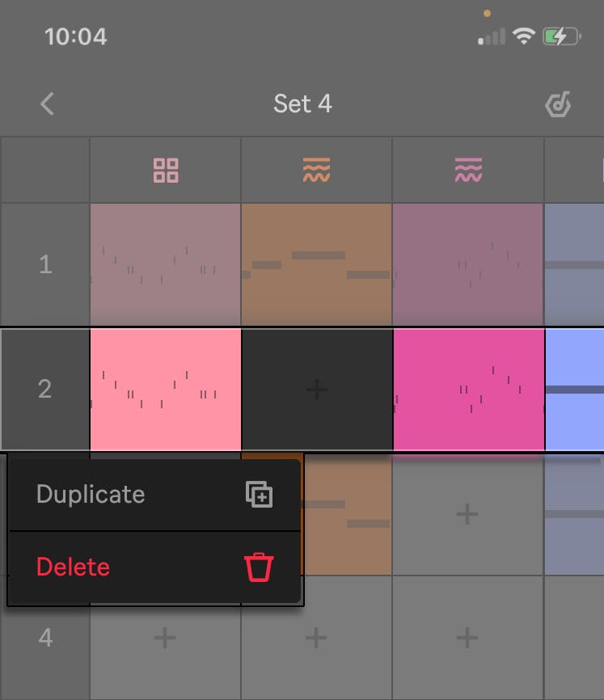
Task: Choose Duplicate from the context menu
Action: pos(90,494)
